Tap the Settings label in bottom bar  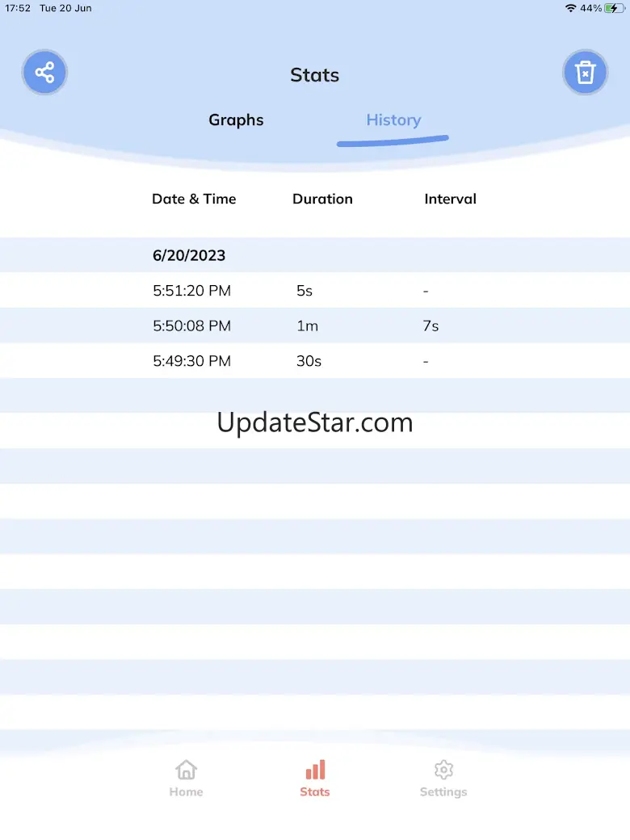pos(443,792)
